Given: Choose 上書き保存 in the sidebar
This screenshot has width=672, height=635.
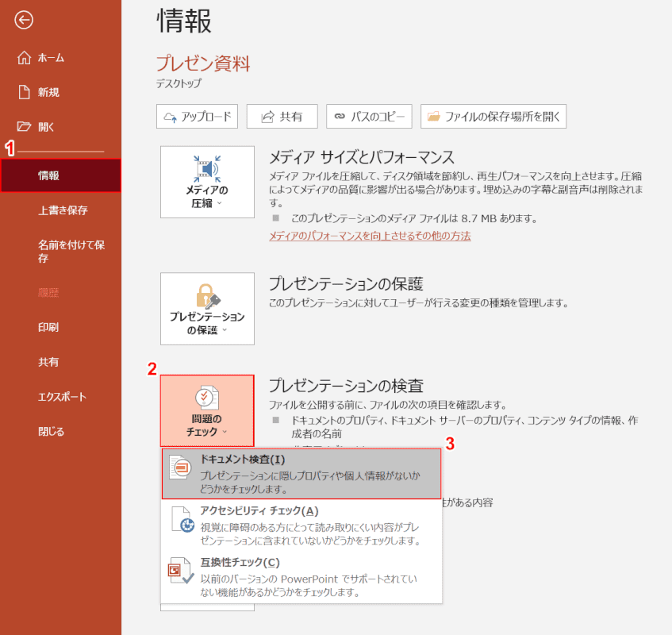Looking at the screenshot, I should (x=60, y=210).
